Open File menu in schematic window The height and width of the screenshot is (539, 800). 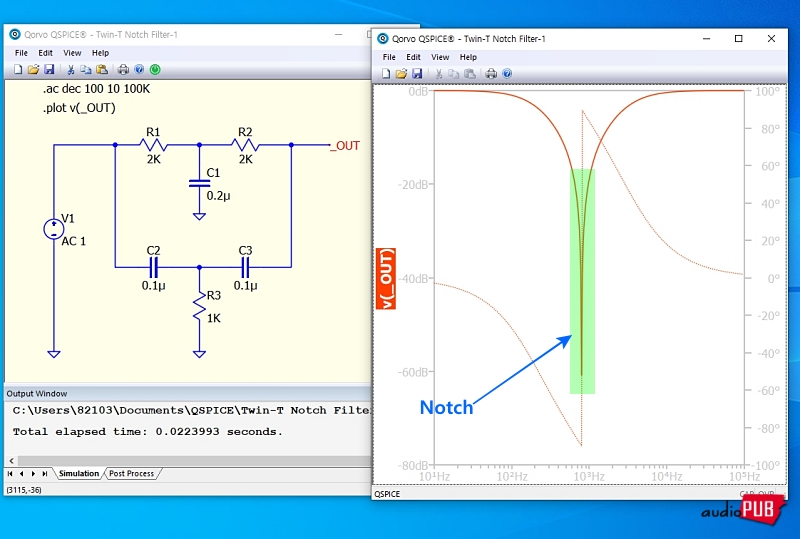coord(21,53)
